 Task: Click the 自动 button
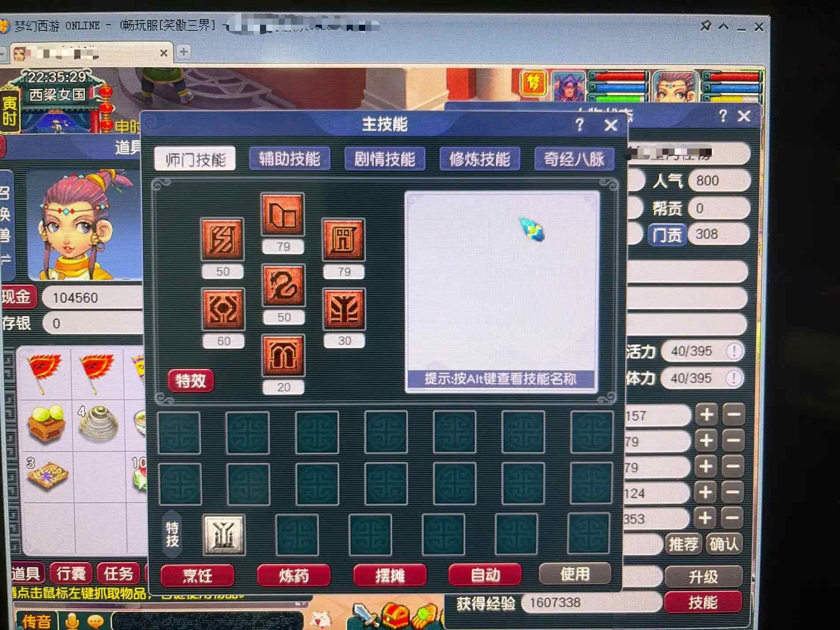pos(485,575)
